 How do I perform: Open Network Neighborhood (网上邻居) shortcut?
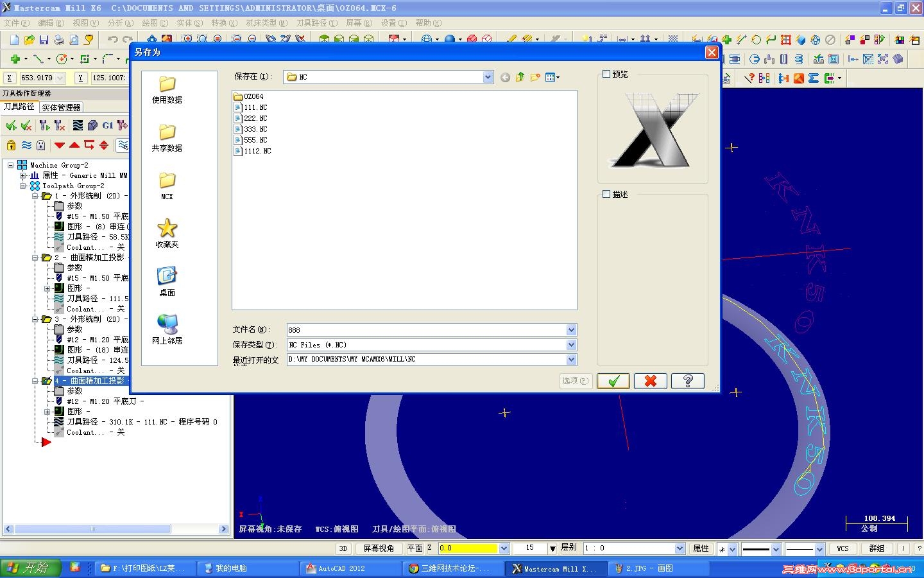coord(167,329)
